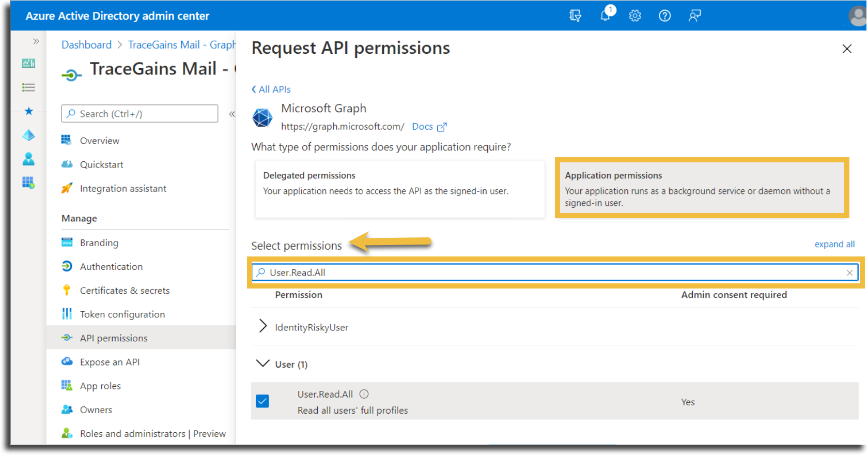
Task: Click the 'Yes' admin consent value
Action: (688, 402)
